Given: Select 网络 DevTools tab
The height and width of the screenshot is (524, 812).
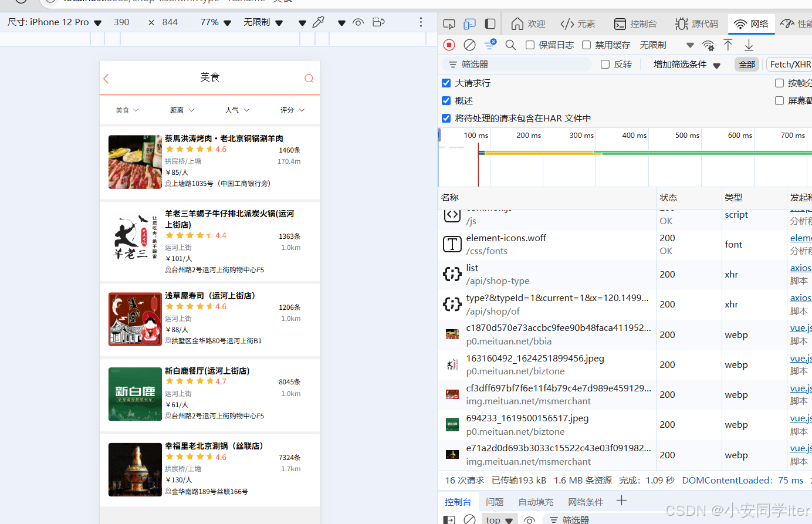Looking at the screenshot, I should tap(752, 24).
